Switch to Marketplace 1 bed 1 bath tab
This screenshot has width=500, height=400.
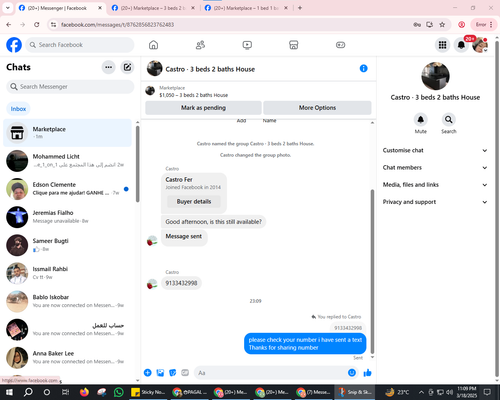point(247,8)
